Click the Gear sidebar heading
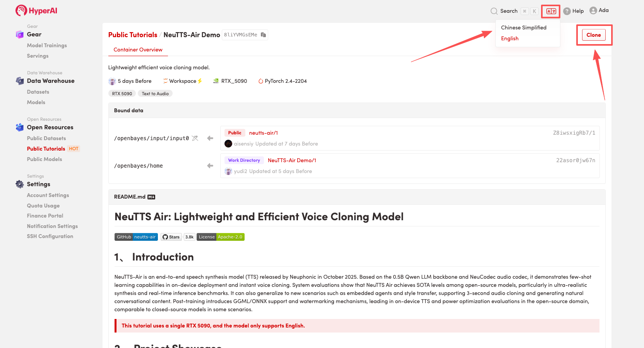Viewport: 644px width, 348px height. [34, 34]
